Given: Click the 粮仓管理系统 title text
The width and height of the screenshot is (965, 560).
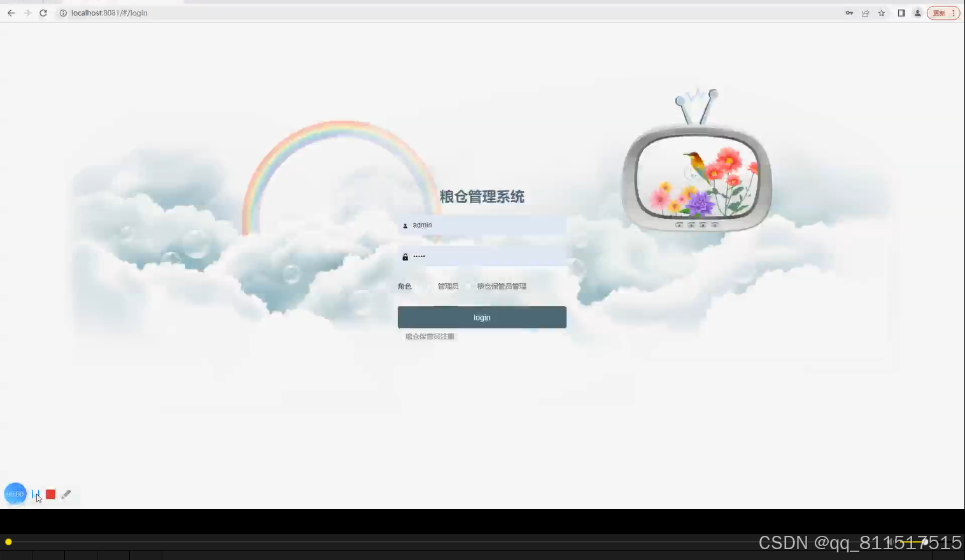Looking at the screenshot, I should pyautogui.click(x=482, y=197).
